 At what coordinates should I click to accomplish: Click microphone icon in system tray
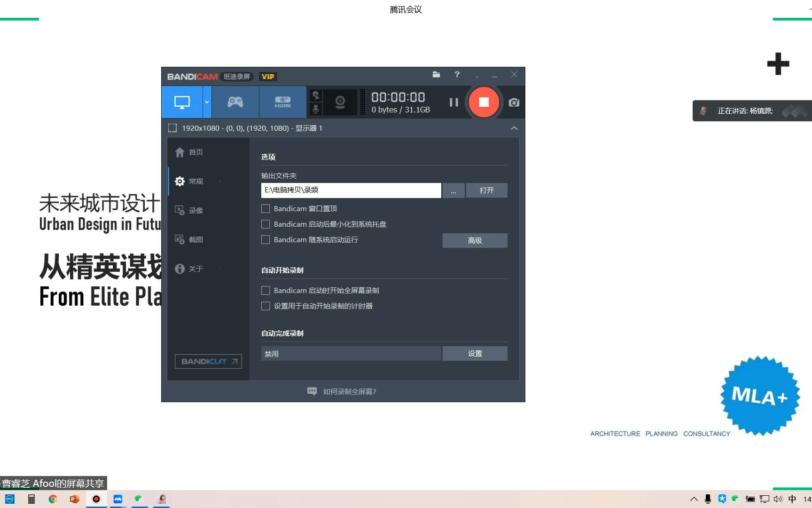[x=708, y=499]
